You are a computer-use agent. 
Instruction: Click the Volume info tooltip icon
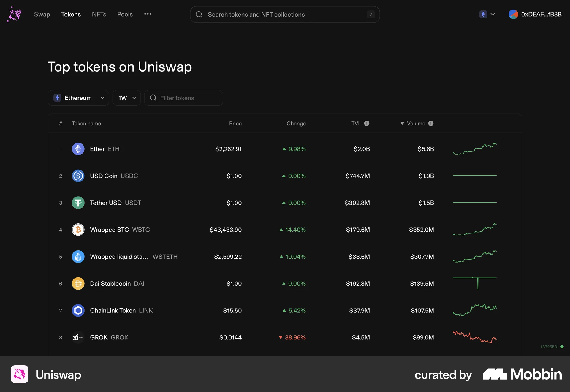click(431, 124)
